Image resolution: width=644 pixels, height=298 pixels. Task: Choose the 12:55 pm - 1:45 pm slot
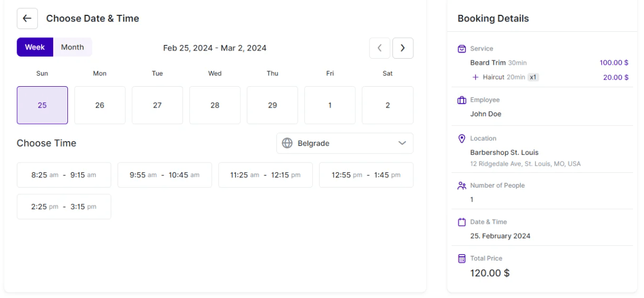click(366, 175)
